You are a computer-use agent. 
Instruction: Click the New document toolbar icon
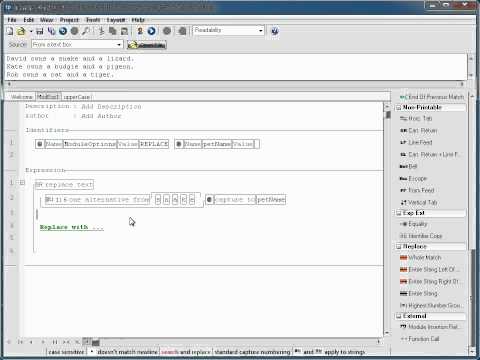pyautogui.click(x=10, y=31)
